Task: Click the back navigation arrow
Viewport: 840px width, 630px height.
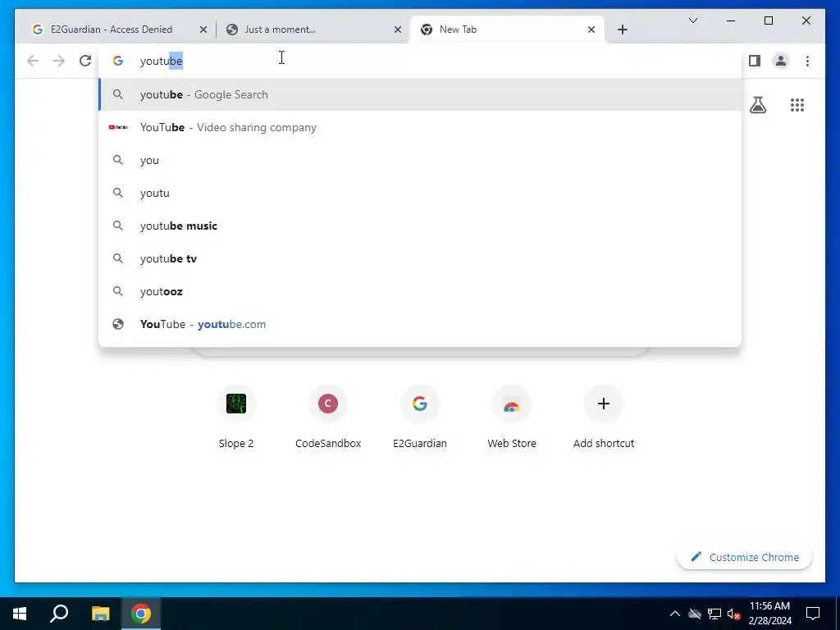Action: point(33,61)
